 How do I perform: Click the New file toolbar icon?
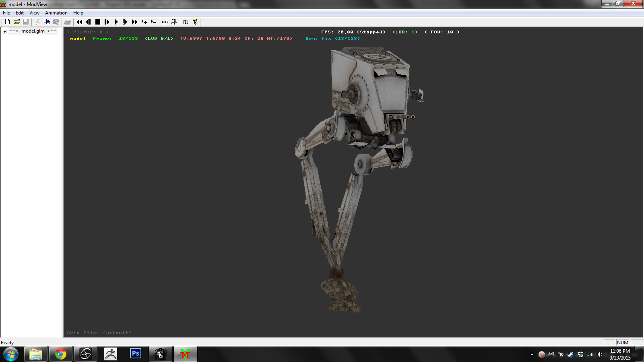pos(7,22)
